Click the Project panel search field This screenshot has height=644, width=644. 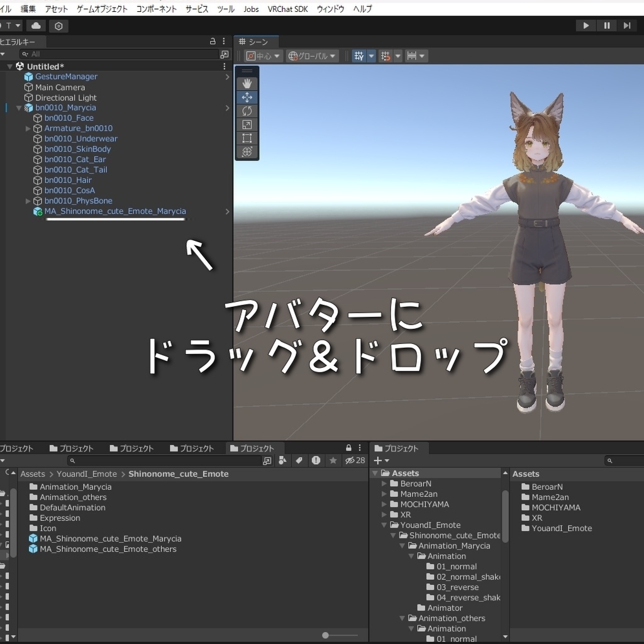[164, 460]
